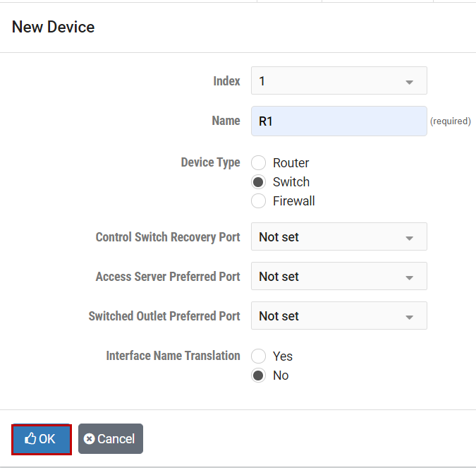Expand Access Server Preferred Port dropdown

[x=338, y=277]
